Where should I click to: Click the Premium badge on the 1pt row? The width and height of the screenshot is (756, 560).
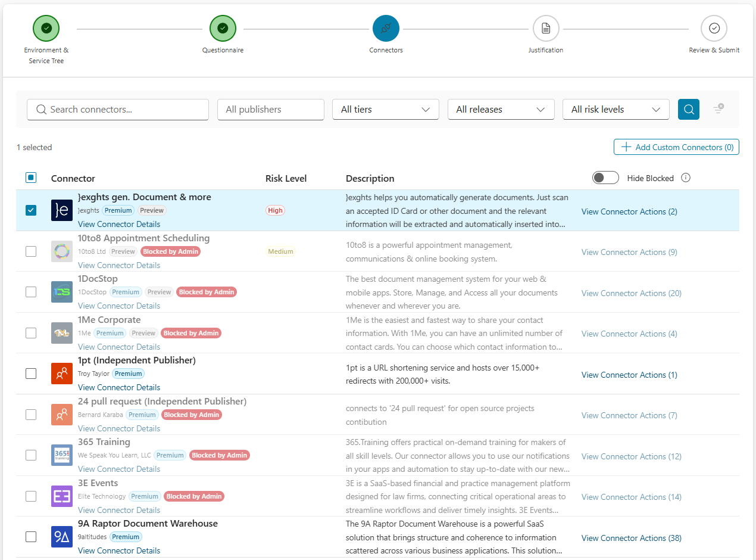128,374
